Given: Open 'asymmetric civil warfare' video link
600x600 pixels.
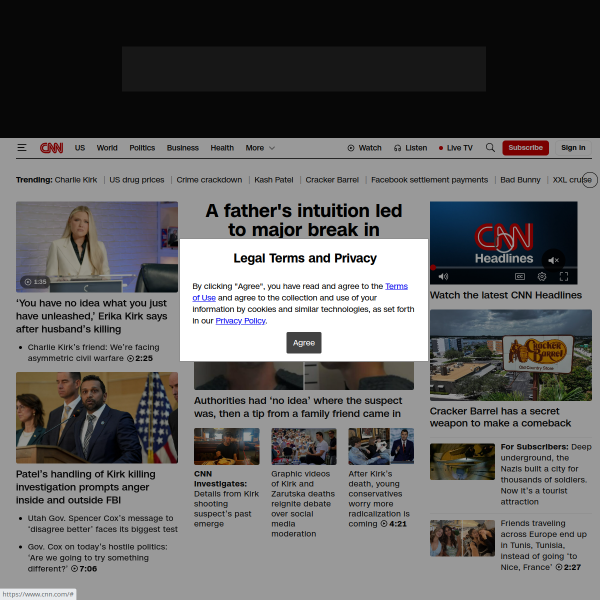Looking at the screenshot, I should pos(93,352).
